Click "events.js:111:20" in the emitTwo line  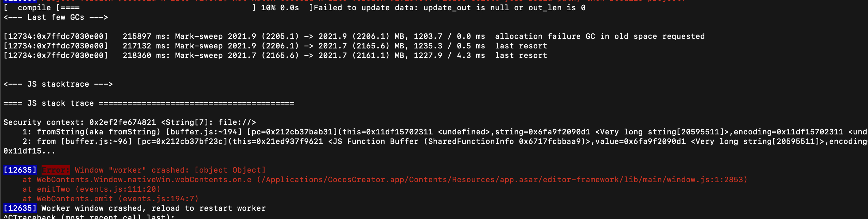pos(118,189)
